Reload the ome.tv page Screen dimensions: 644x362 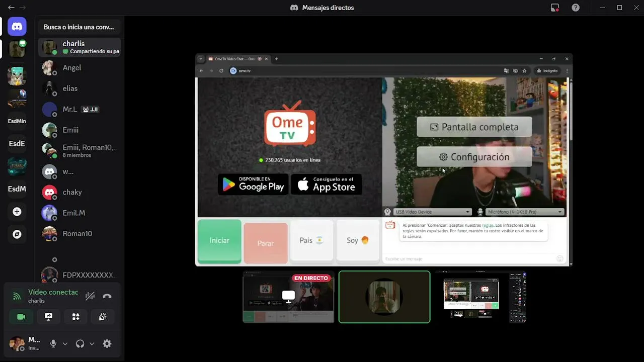[x=221, y=71]
